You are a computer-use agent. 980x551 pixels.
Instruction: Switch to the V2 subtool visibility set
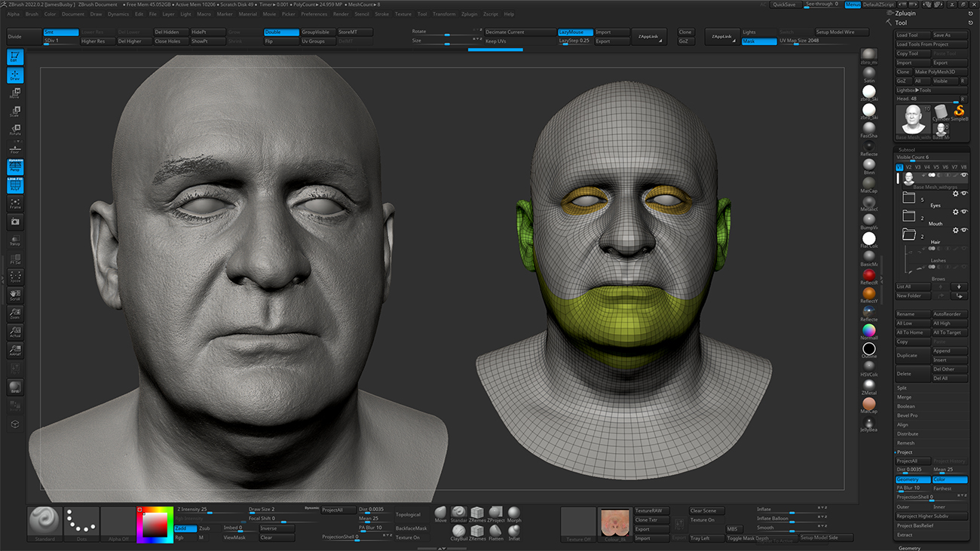click(x=909, y=167)
